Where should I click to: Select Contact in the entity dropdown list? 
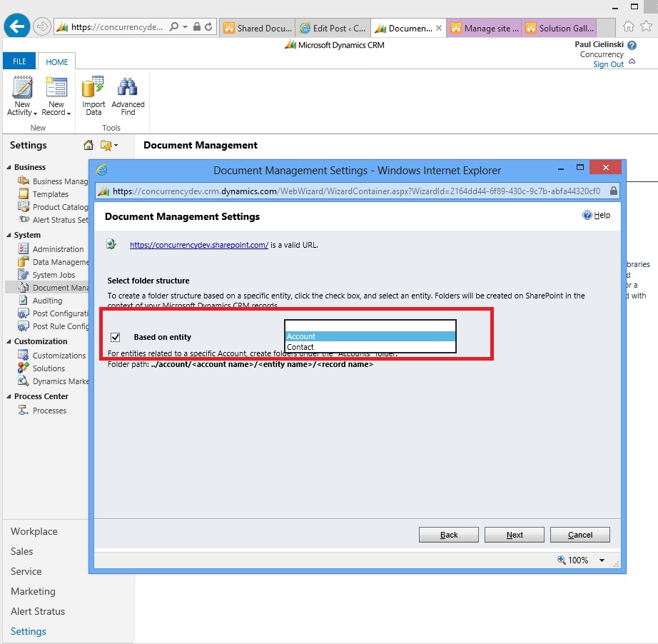(x=370, y=347)
